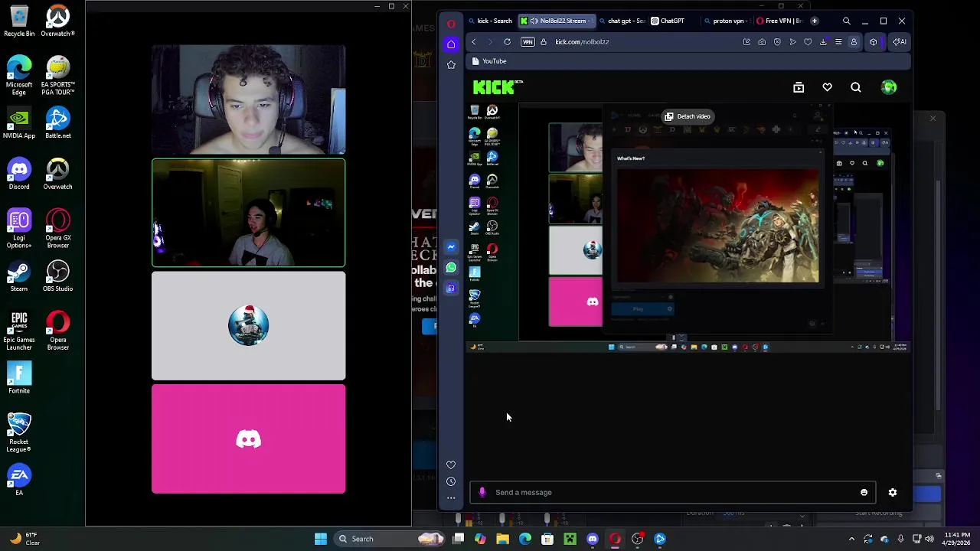
Task: Select the Epic Games Launcher desktop icon
Action: (19, 331)
